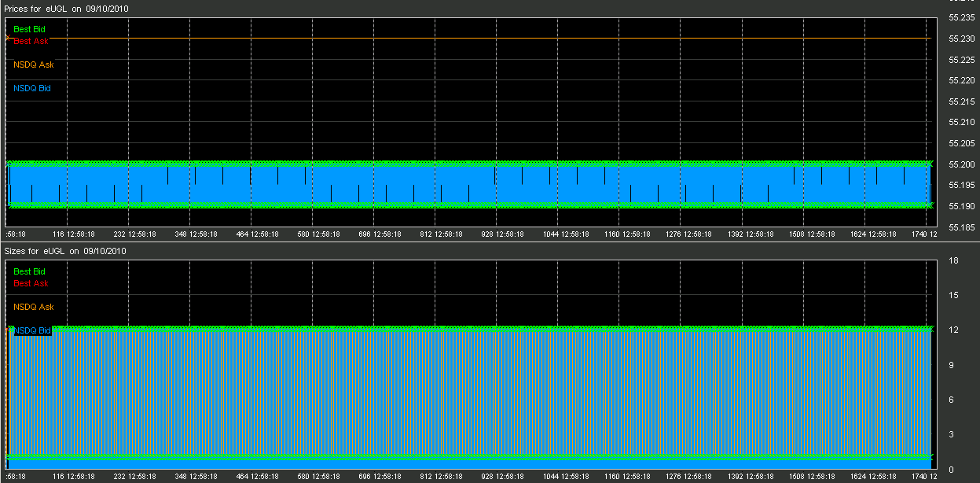Click tick "116 12:58:18" under the Sizes chart
Image resolution: width=980 pixels, height=483 pixels.
coord(74,477)
